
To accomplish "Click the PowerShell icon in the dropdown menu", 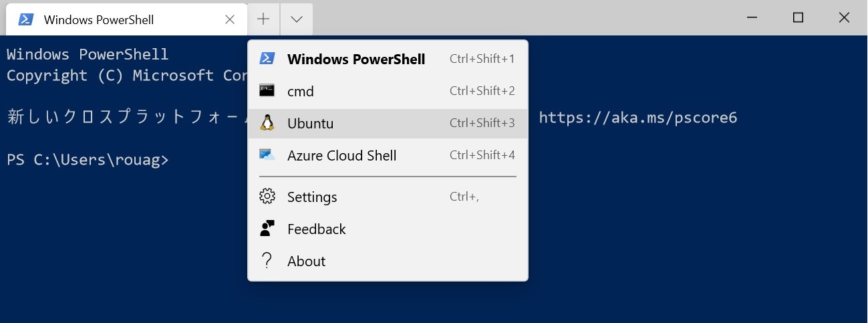I will click(267, 58).
